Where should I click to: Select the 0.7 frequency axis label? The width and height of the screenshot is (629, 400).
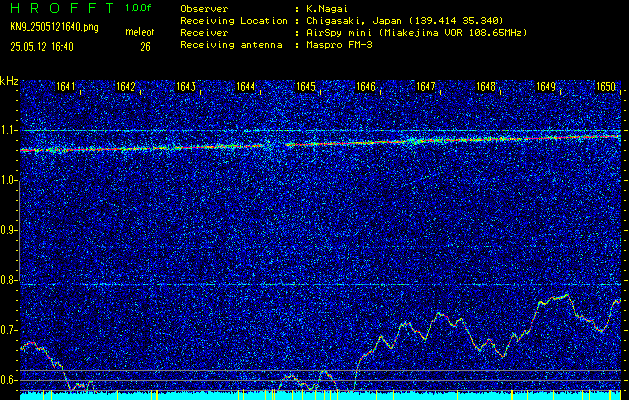[7, 330]
